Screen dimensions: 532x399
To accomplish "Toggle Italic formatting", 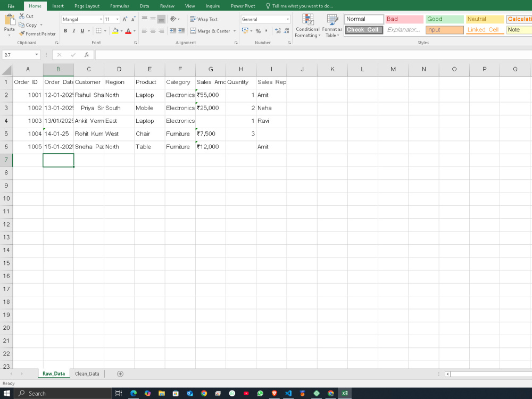I will [x=73, y=31].
